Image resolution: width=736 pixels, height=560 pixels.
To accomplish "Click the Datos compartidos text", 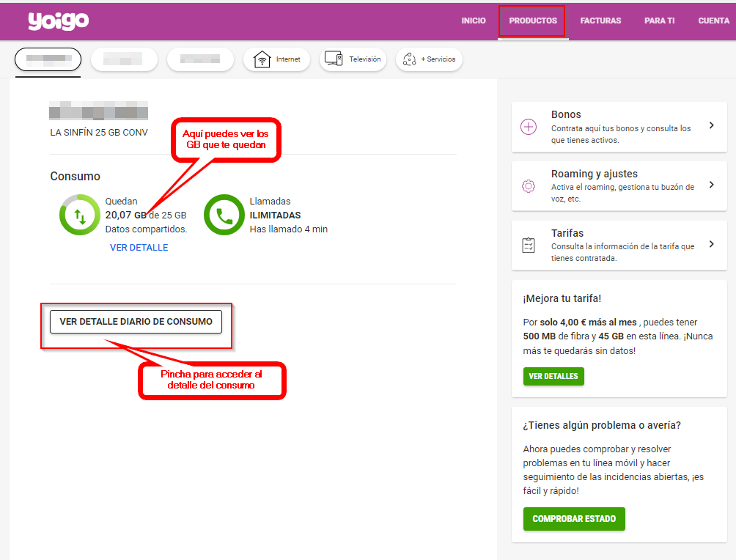I will [146, 229].
